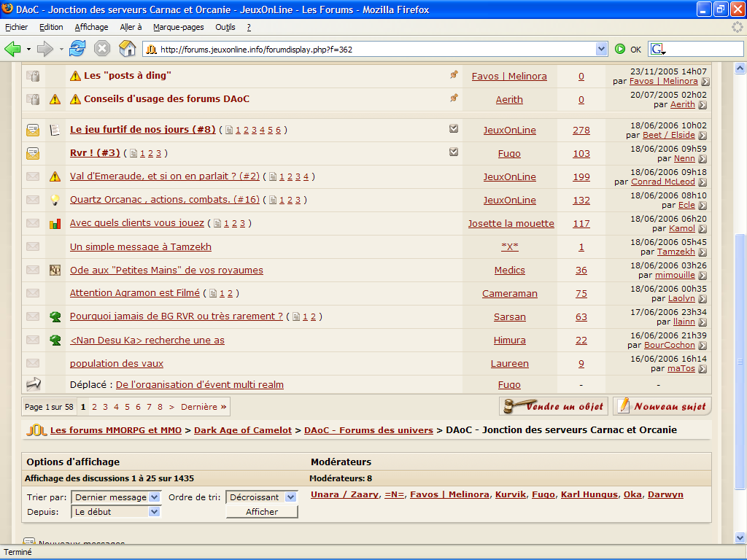
Task: Expand the address bar URL history dropdown
Action: click(x=601, y=49)
